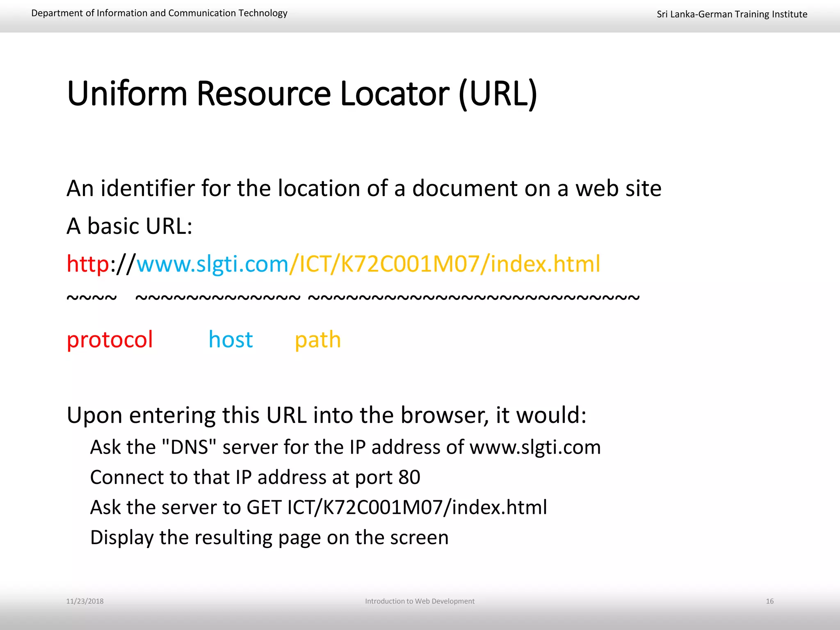Click the footer date '11/23/2018'
The width and height of the screenshot is (840, 630).
(85, 601)
